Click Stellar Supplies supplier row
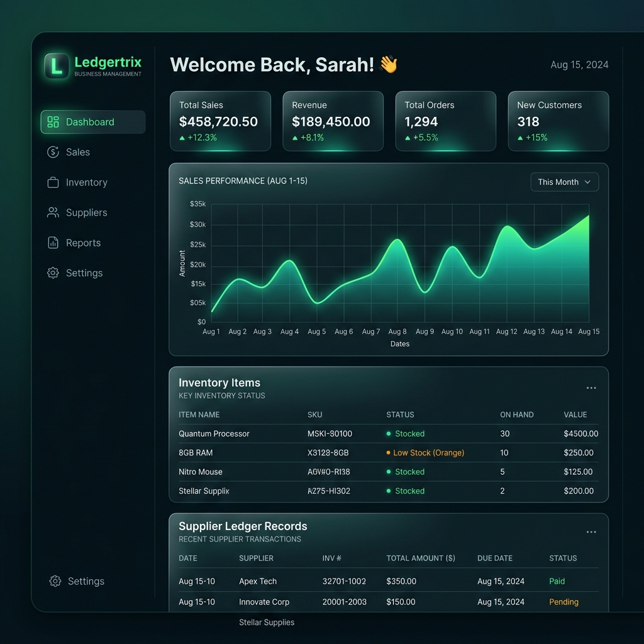This screenshot has width=644, height=644. [267, 622]
